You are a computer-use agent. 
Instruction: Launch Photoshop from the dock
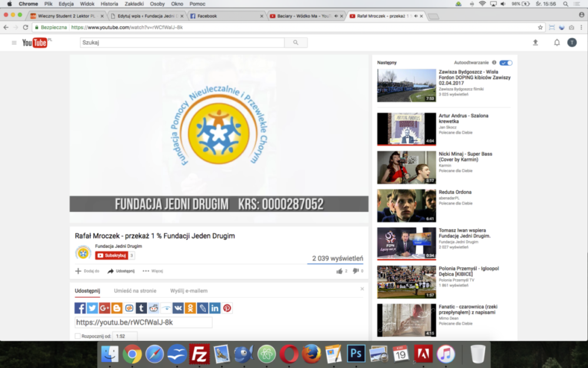coord(356,354)
